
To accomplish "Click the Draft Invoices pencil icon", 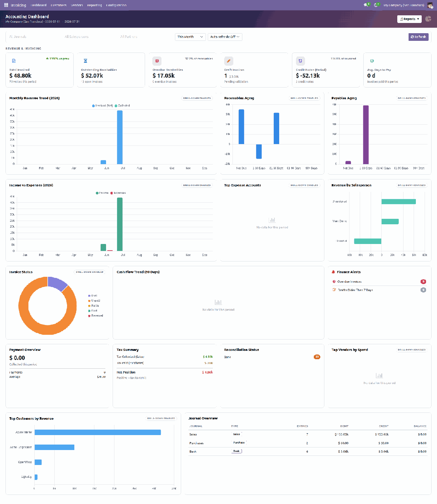I will 229,61.
